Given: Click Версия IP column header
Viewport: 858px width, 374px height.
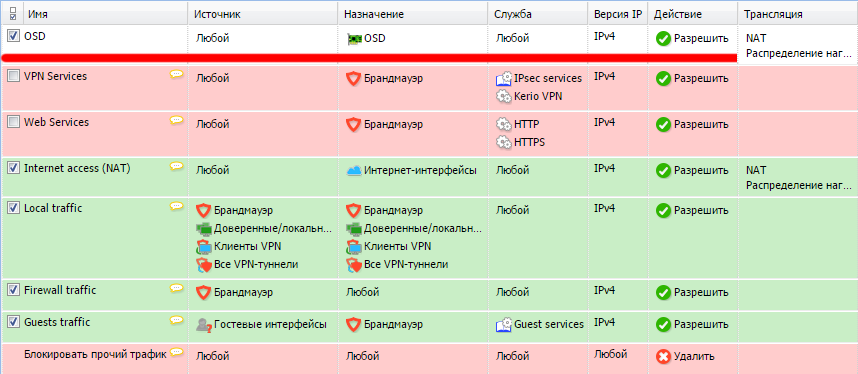Looking at the screenshot, I should tap(618, 13).
